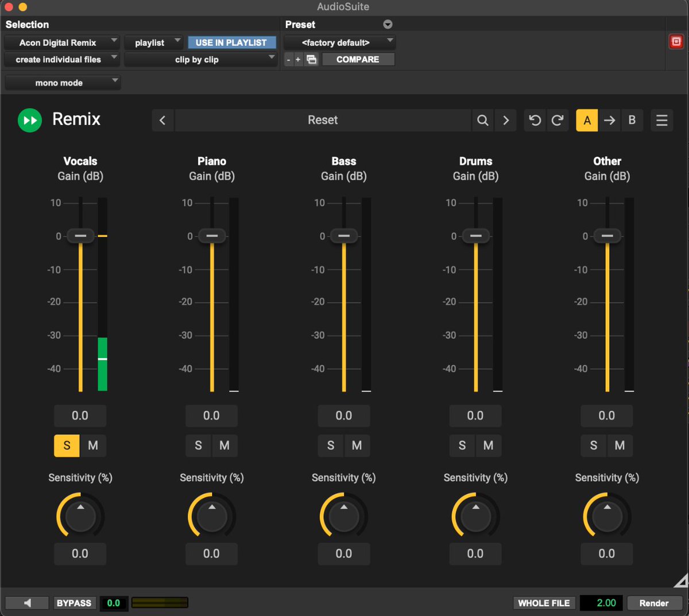Open the Preset section round dropdown arrow

click(388, 24)
